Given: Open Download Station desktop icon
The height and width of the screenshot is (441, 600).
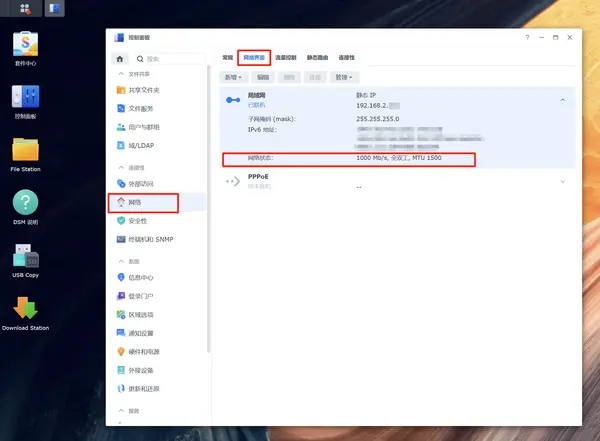Looking at the screenshot, I should [x=25, y=313].
